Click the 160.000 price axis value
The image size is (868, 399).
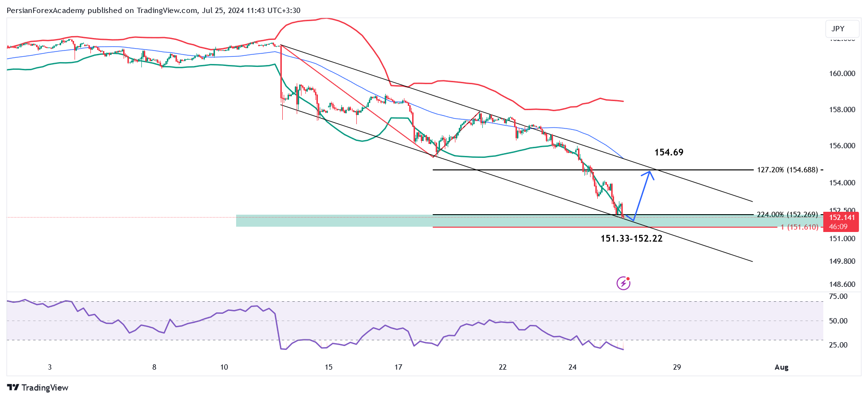click(x=842, y=74)
